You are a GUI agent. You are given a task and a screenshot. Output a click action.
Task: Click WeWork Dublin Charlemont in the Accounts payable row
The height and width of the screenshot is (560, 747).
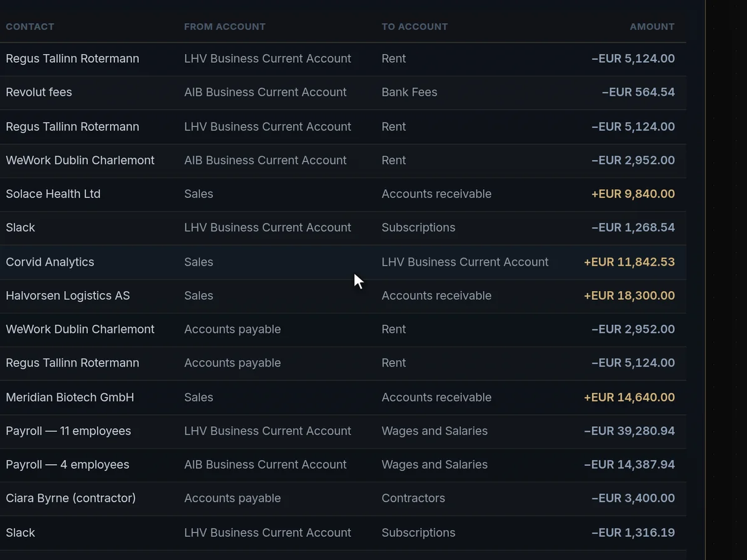coord(80,329)
